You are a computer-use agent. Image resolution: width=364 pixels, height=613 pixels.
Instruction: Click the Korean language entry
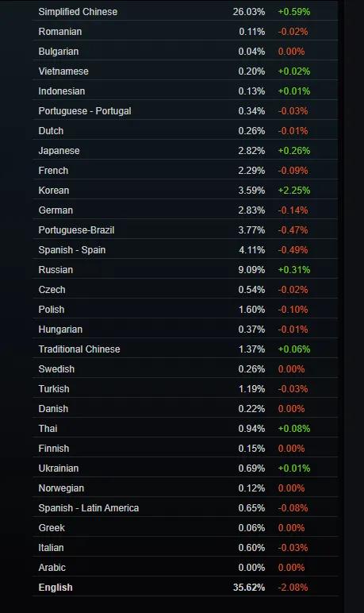pyautogui.click(x=53, y=191)
